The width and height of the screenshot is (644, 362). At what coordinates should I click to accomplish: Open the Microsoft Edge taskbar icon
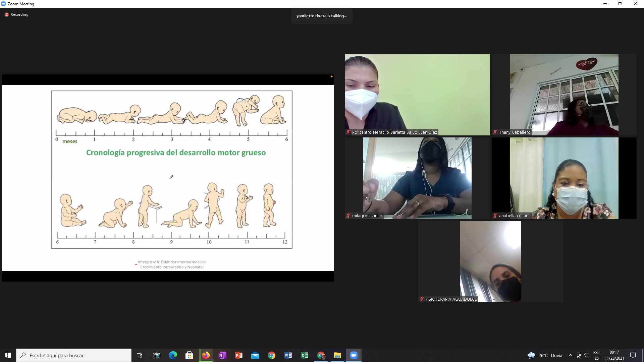[x=173, y=355]
